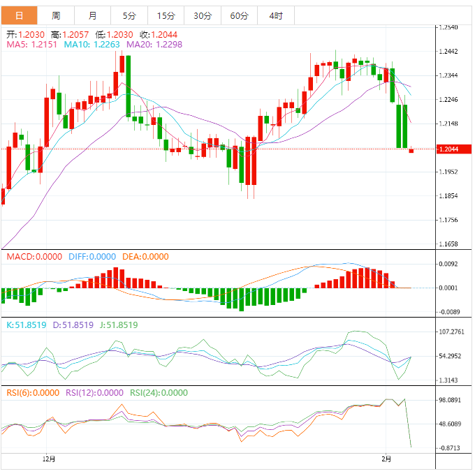Click the K:51.8519 KDJ label
The height and width of the screenshot is (476, 475).
27,325
